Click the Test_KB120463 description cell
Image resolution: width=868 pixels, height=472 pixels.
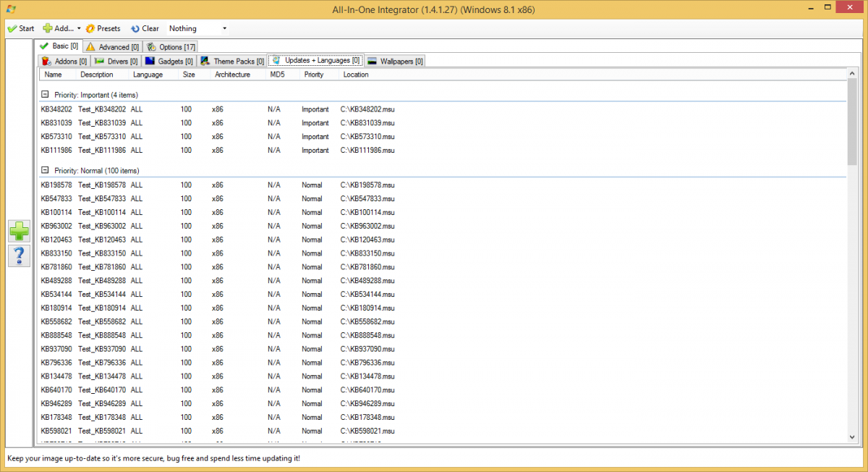pyautogui.click(x=102, y=240)
